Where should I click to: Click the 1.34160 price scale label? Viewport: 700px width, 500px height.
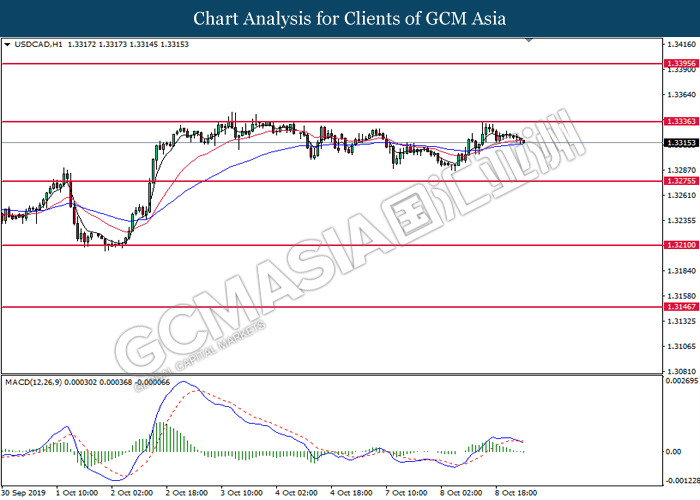point(680,45)
